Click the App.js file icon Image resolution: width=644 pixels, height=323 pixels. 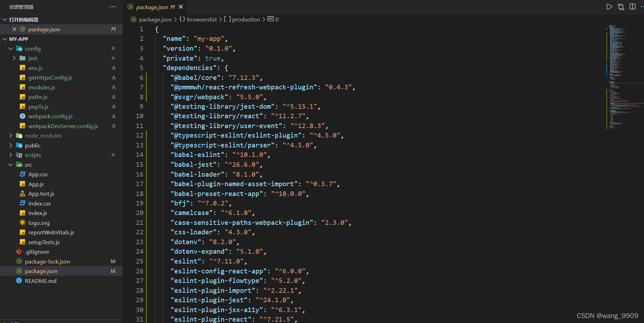click(x=22, y=184)
